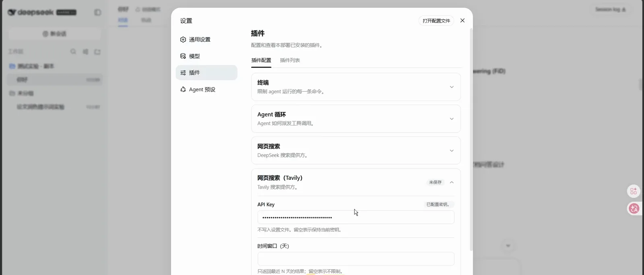Click the Agent 循环 section title
The width and height of the screenshot is (644, 275).
pyautogui.click(x=272, y=115)
